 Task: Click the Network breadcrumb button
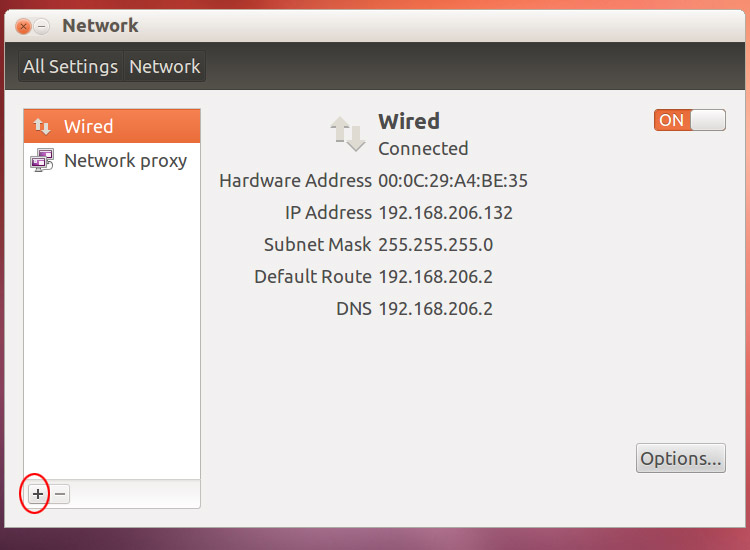pos(165,66)
